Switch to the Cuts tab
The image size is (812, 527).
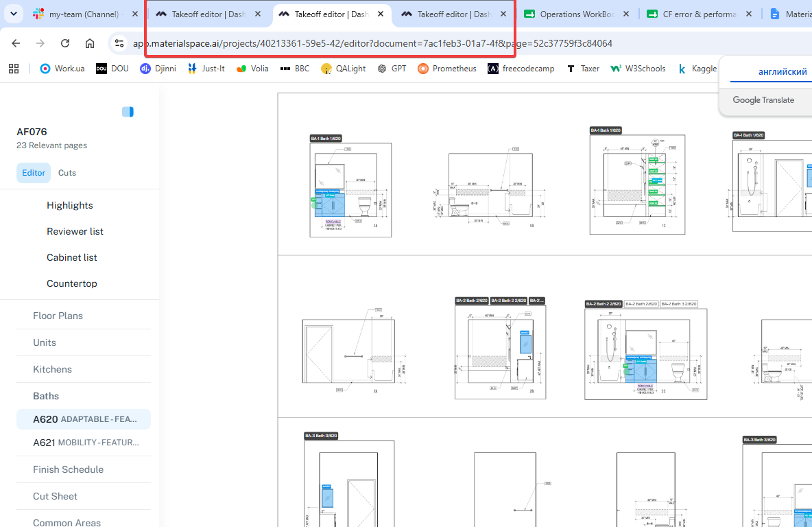[x=67, y=173]
